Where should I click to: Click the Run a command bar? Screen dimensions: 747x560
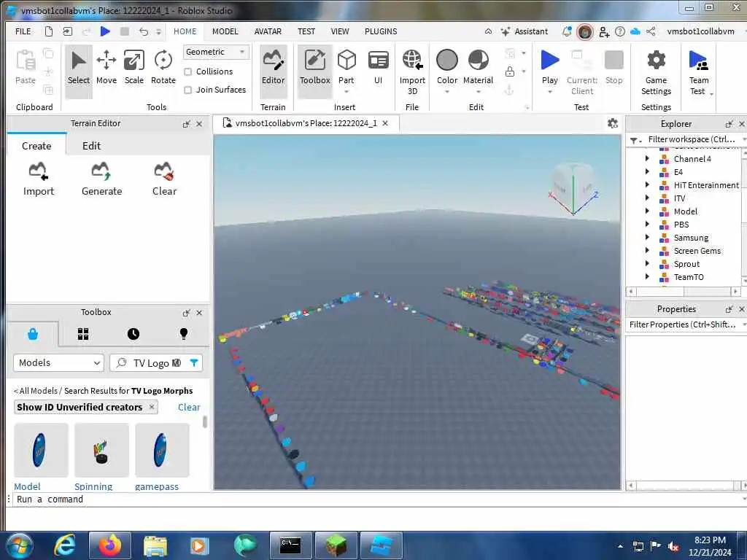coord(376,499)
